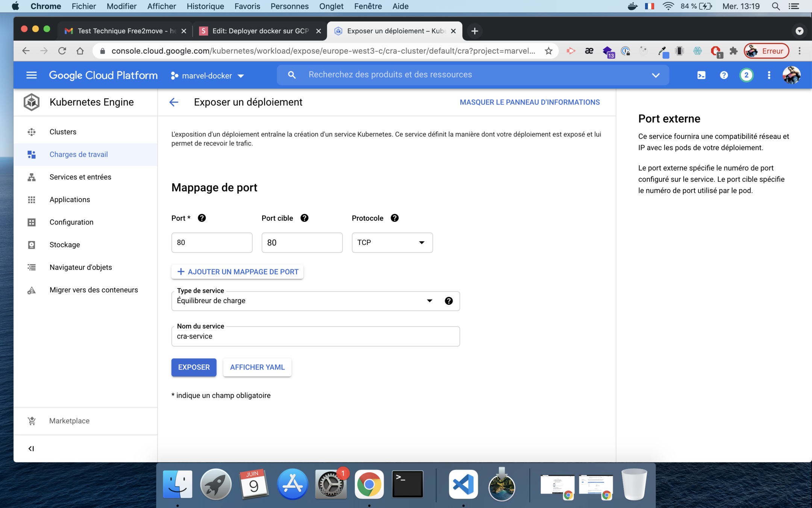Click the help icon beside Port cible
The width and height of the screenshot is (812, 508).
304,218
